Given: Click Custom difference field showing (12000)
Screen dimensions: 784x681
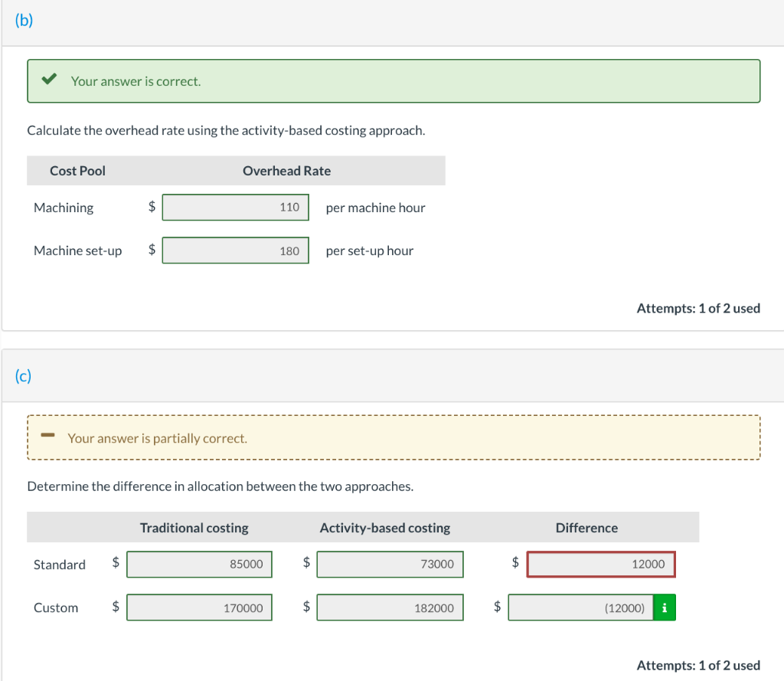Looking at the screenshot, I should pos(580,607).
